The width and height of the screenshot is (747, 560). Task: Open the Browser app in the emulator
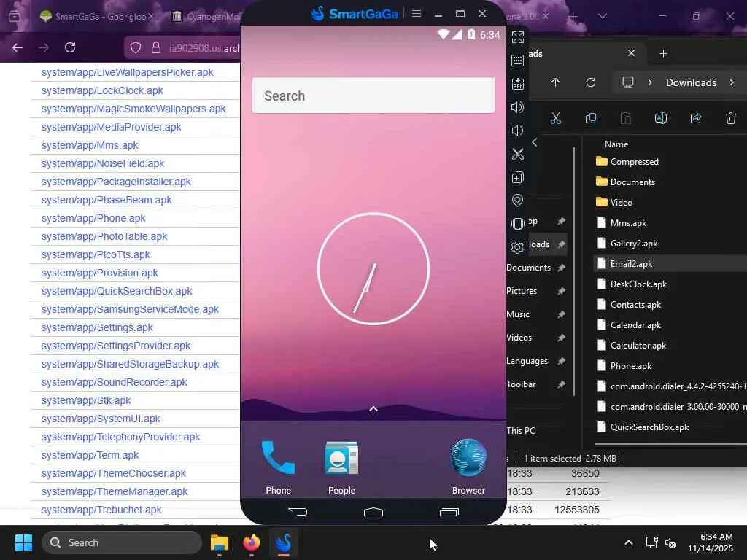tap(468, 467)
